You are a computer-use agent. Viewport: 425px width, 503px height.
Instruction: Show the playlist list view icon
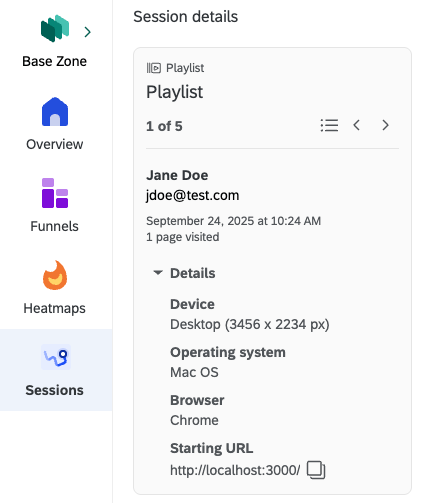pyautogui.click(x=329, y=125)
